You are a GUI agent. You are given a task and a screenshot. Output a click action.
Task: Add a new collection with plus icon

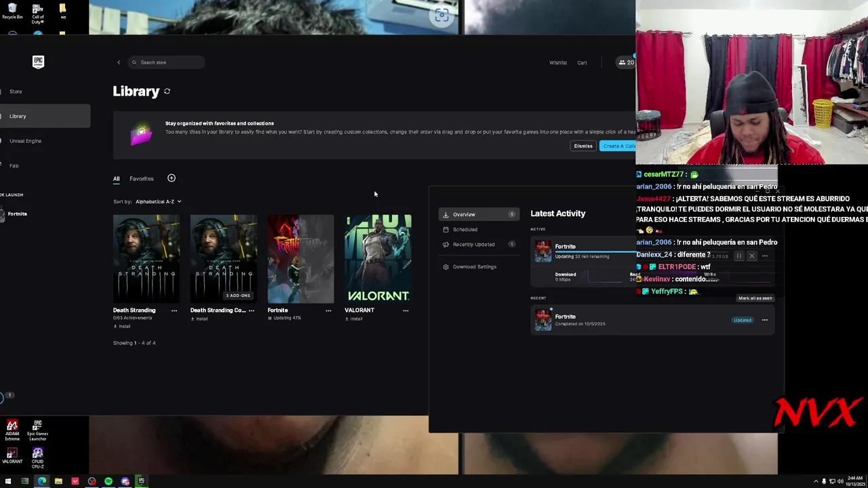coord(172,178)
